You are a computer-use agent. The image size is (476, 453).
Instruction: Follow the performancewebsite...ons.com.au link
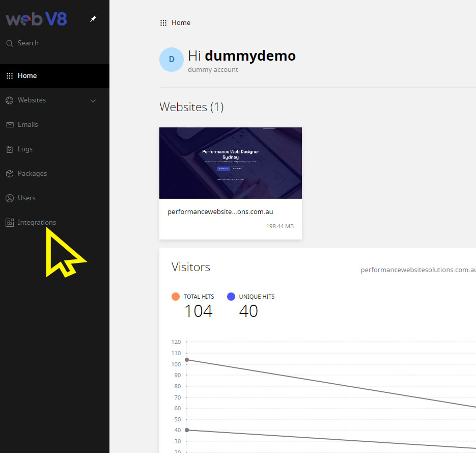tap(220, 211)
